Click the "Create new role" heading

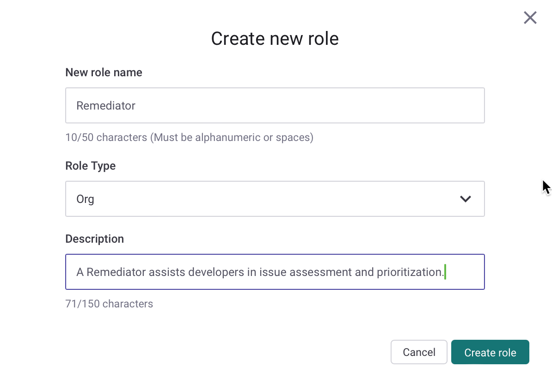coord(275,38)
